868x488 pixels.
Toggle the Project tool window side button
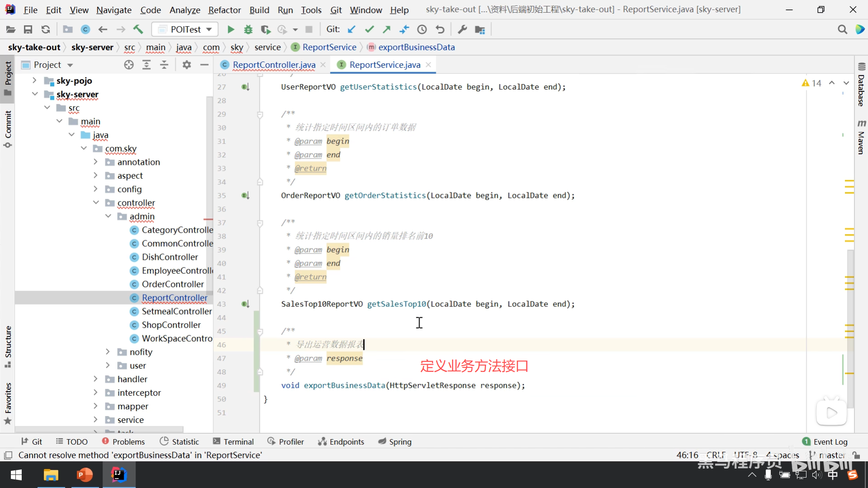(8, 78)
